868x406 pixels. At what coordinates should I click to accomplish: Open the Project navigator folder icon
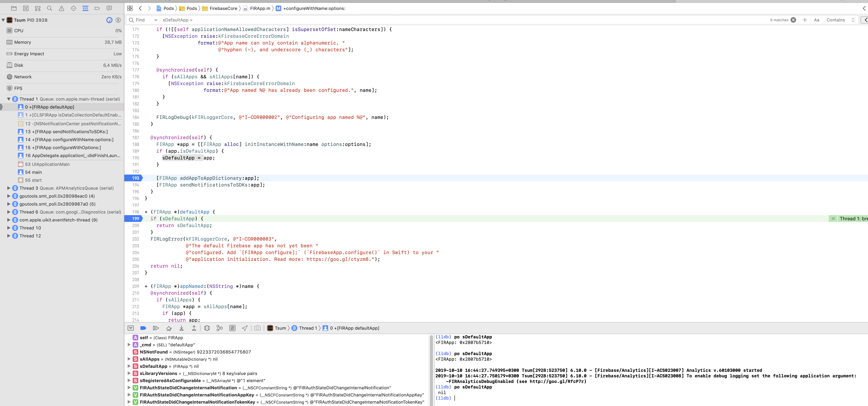14,8
